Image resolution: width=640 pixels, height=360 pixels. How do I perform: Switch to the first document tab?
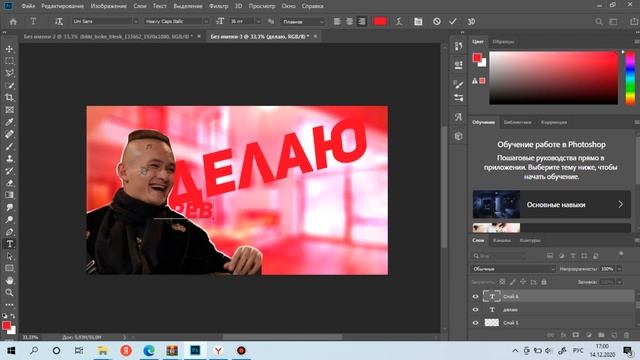pos(108,36)
